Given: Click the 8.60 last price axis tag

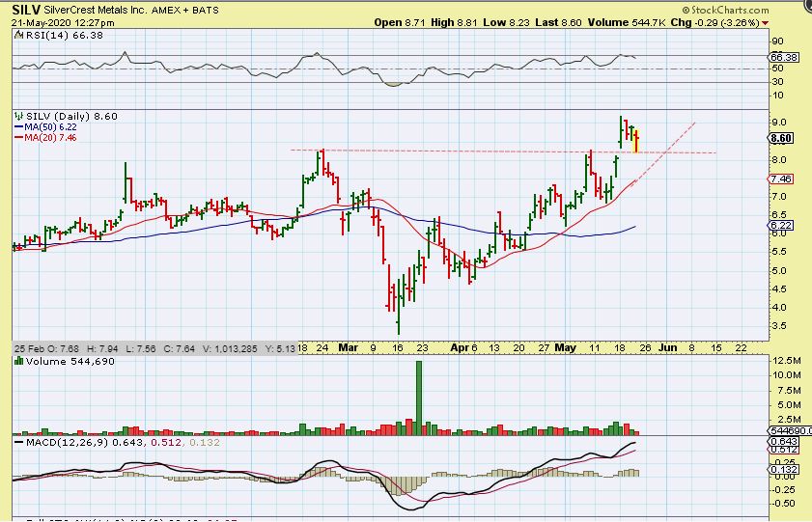Looking at the screenshot, I should [x=781, y=140].
